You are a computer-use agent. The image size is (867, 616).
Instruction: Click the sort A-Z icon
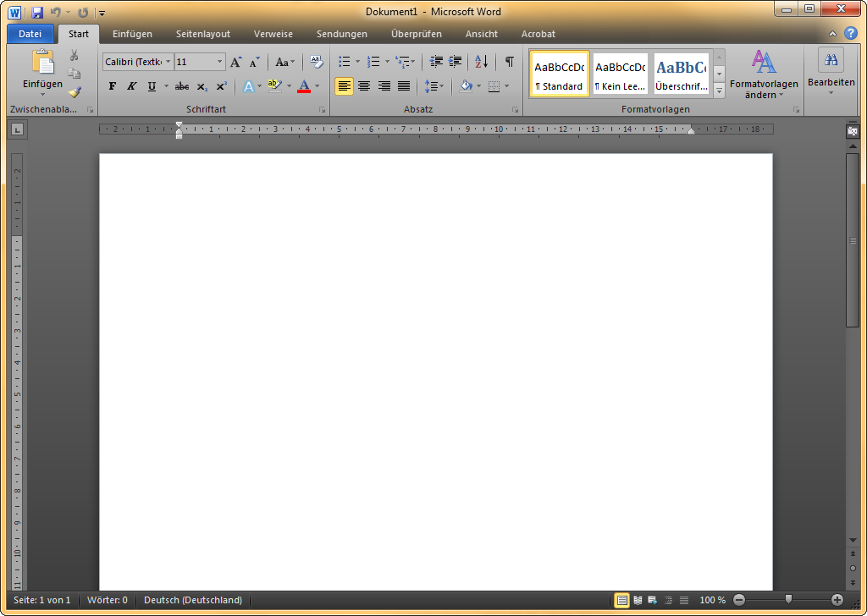point(481,62)
